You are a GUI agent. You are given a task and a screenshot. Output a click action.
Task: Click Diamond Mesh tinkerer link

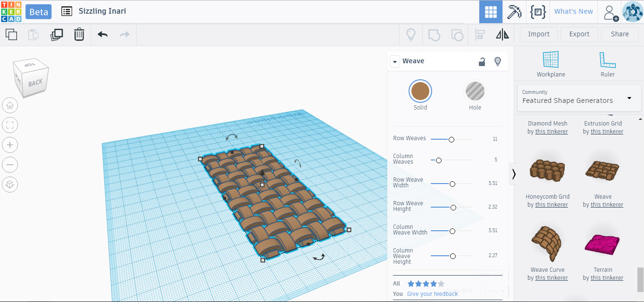pos(551,132)
